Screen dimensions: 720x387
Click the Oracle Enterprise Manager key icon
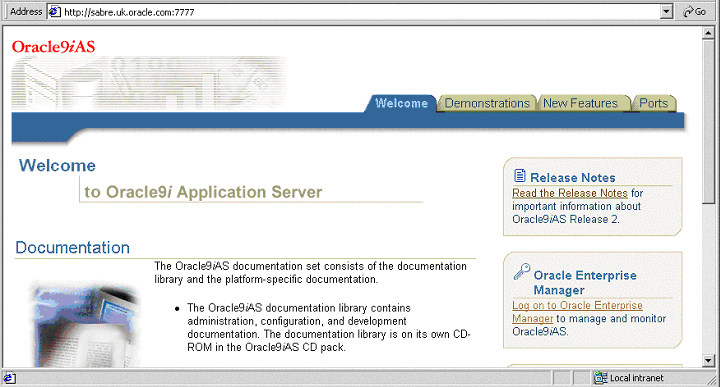522,272
